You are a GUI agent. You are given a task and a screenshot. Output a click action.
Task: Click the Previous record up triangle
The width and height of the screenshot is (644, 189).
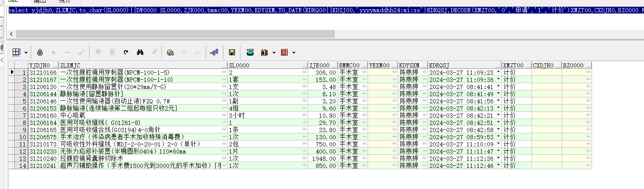[197, 53]
